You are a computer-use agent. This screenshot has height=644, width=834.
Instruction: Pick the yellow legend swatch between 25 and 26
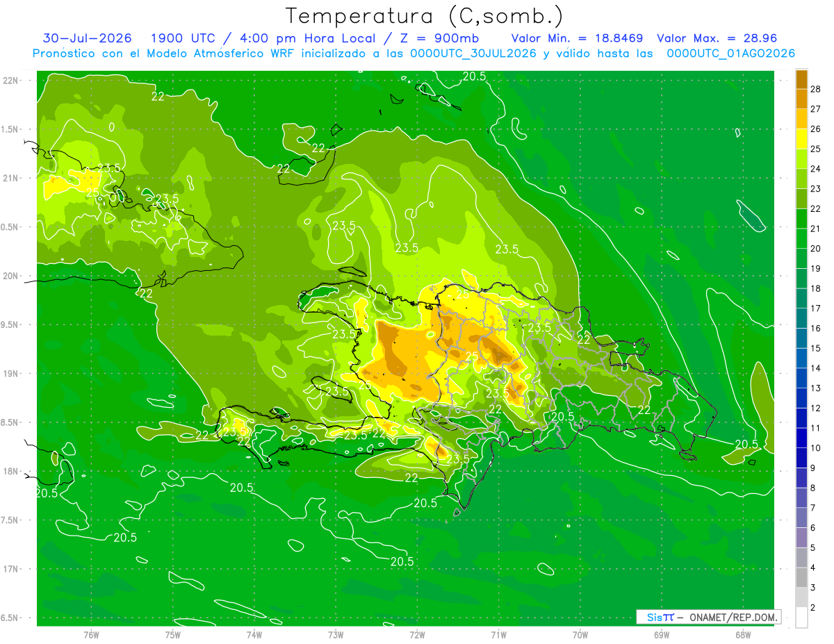[801, 139]
